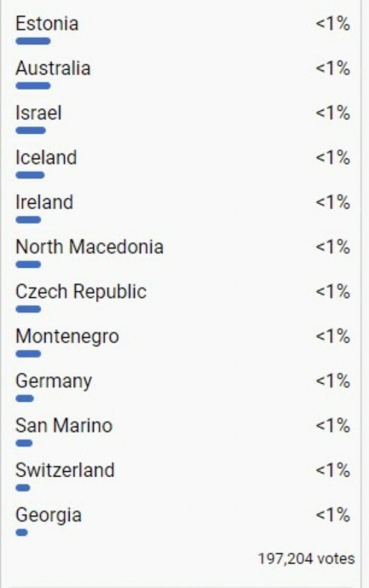
Task: Click the Israel poll entry
Action: 39,113
